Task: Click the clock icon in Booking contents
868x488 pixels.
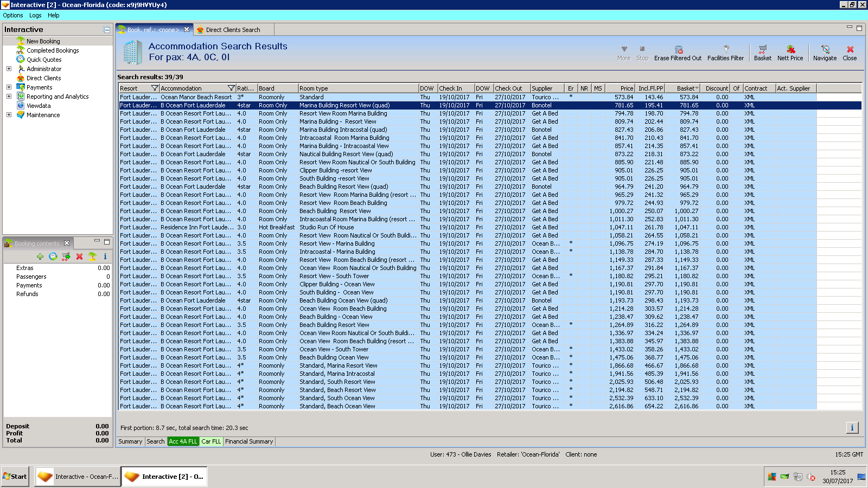Action: (x=53, y=256)
